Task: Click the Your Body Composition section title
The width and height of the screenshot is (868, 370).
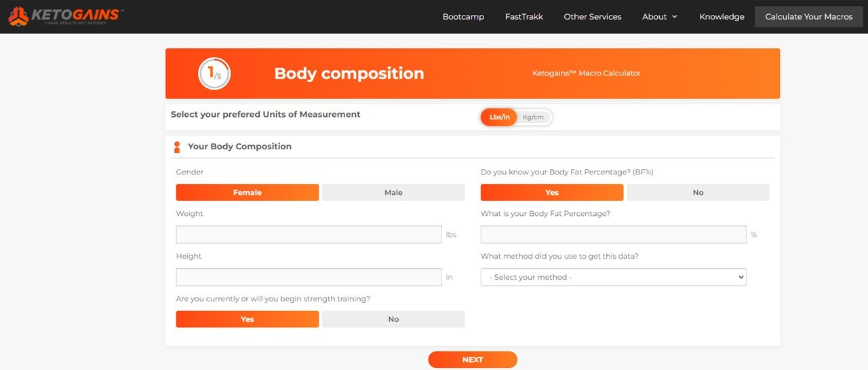Action: coord(239,147)
